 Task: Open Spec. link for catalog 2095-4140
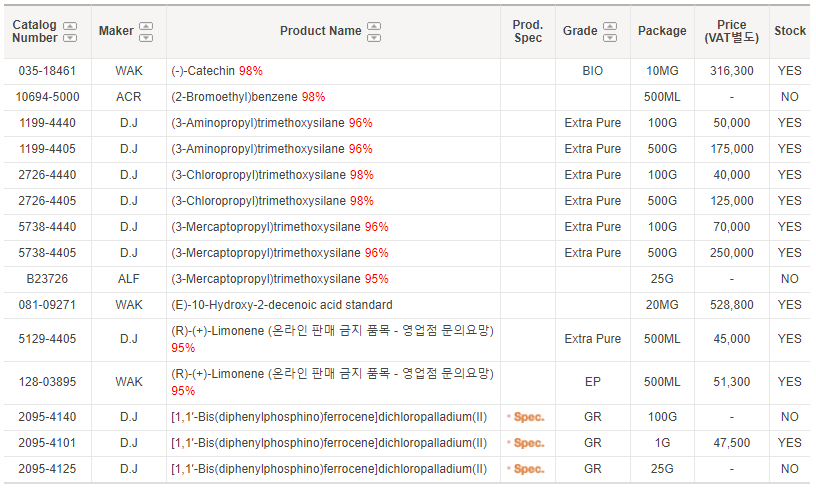pyautogui.click(x=527, y=417)
